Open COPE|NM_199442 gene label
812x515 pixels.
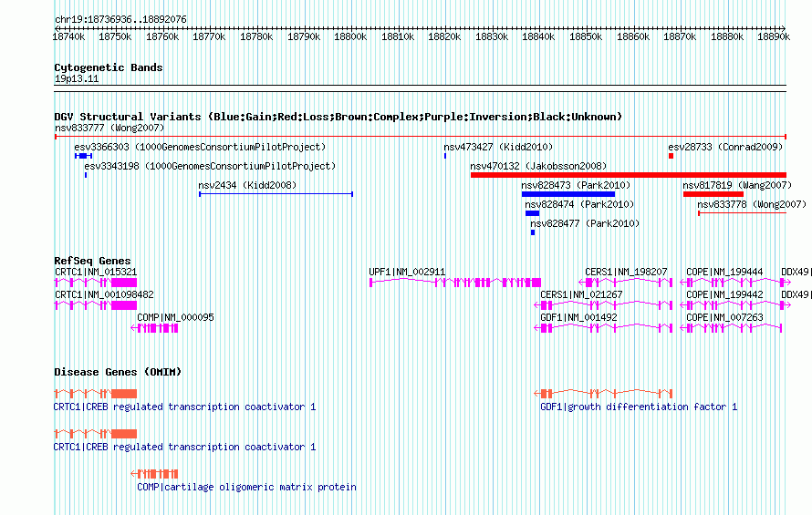[724, 295]
